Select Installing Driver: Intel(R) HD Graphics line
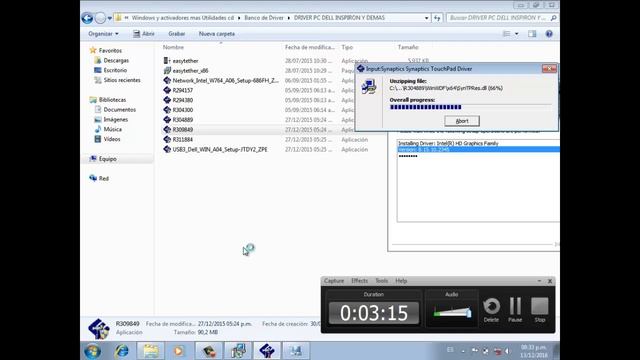Image resolution: width=640 pixels, height=360 pixels. (x=448, y=143)
